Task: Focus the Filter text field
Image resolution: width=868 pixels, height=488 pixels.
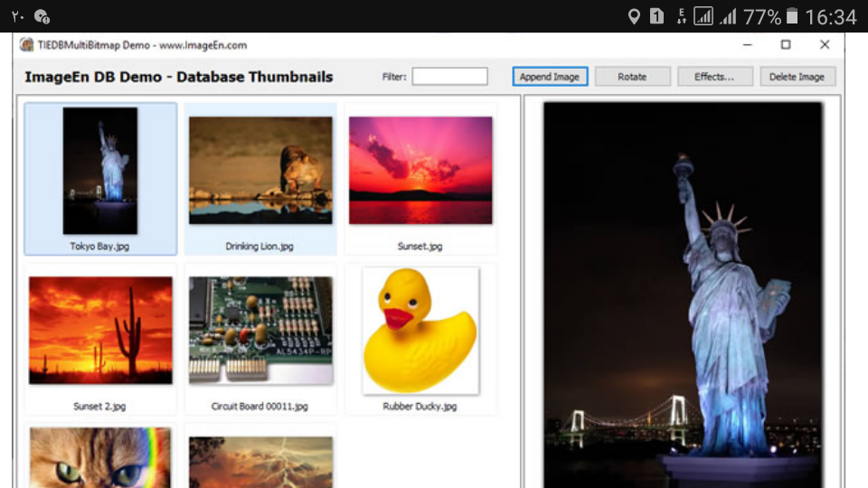Action: pyautogui.click(x=449, y=76)
